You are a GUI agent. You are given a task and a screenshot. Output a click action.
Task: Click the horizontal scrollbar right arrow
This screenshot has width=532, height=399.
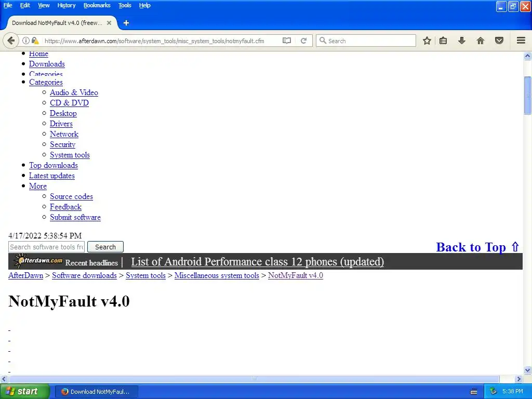[x=519, y=379]
